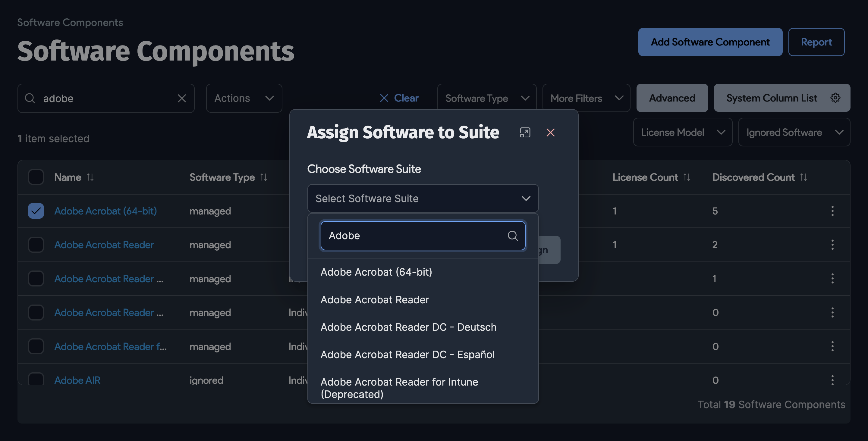The height and width of the screenshot is (441, 868).
Task: Open the More Filters menu
Action: coord(586,98)
